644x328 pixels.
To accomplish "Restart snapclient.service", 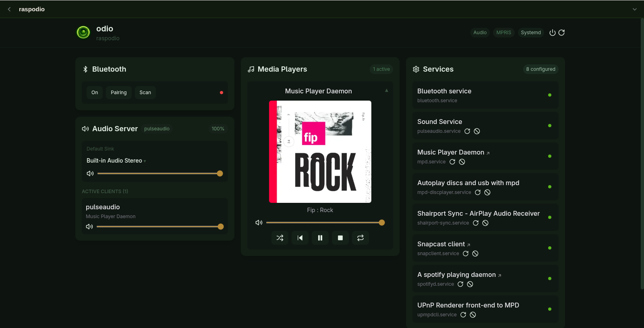I will [466, 254].
